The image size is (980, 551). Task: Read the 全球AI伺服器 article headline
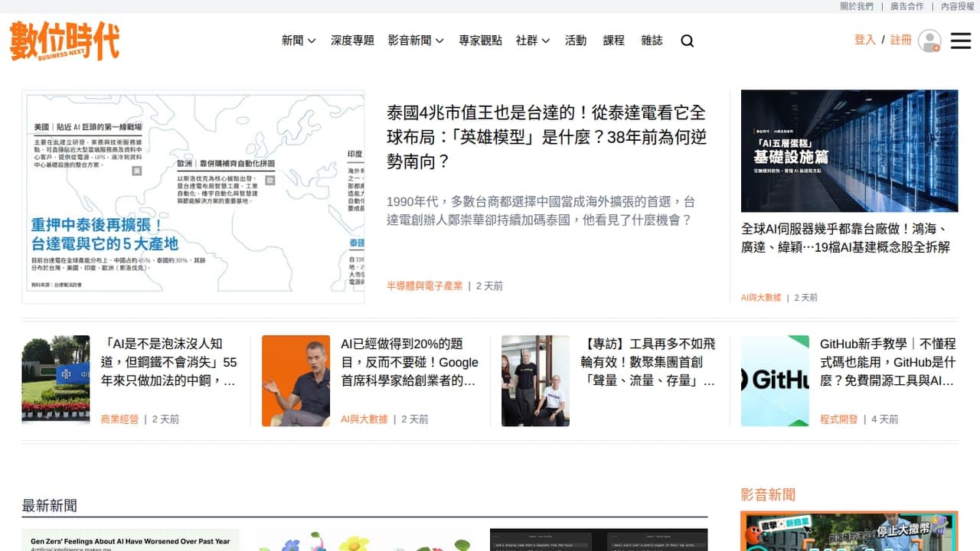pyautogui.click(x=846, y=238)
